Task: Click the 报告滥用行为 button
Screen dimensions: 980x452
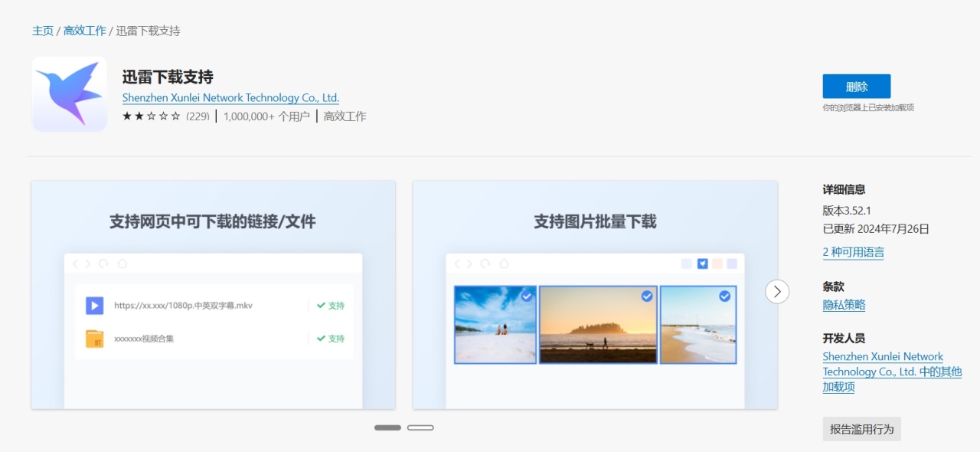Action: [862, 429]
